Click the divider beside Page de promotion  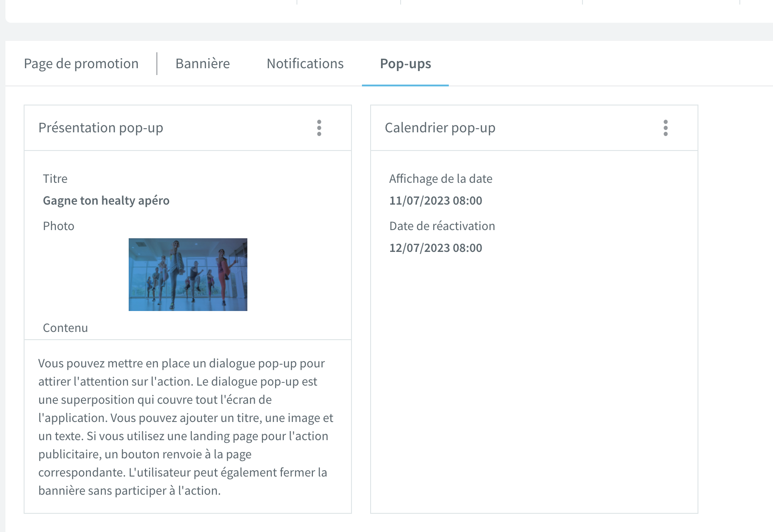(x=157, y=64)
